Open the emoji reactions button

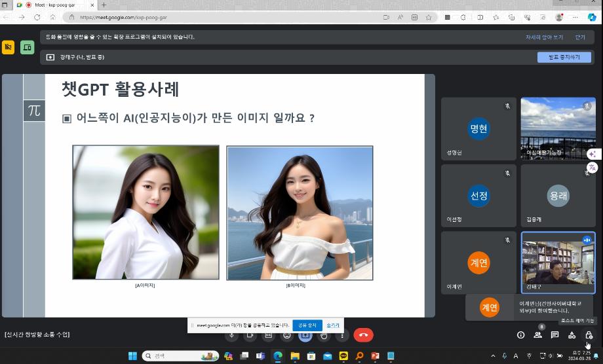287,335
